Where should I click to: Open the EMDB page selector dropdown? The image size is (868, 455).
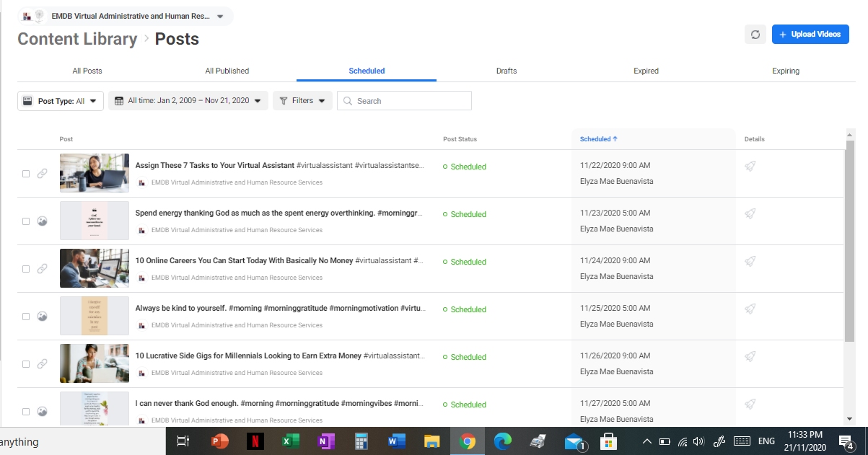(126, 16)
